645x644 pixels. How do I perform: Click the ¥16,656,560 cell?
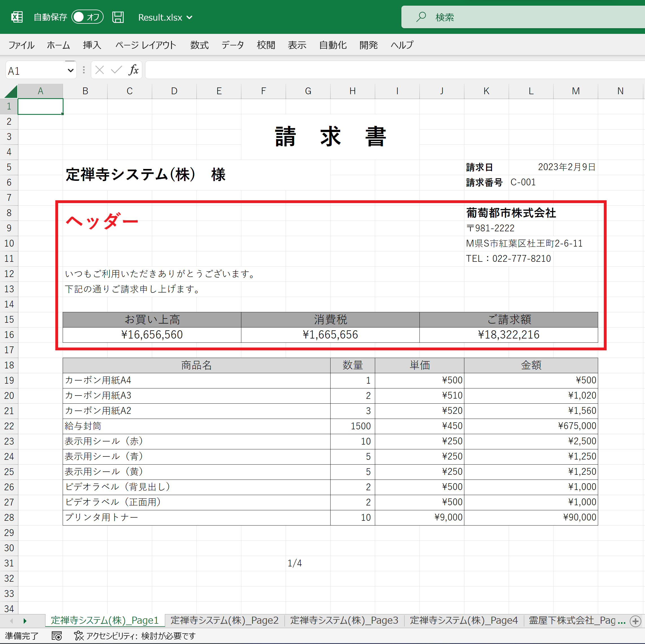coord(152,335)
